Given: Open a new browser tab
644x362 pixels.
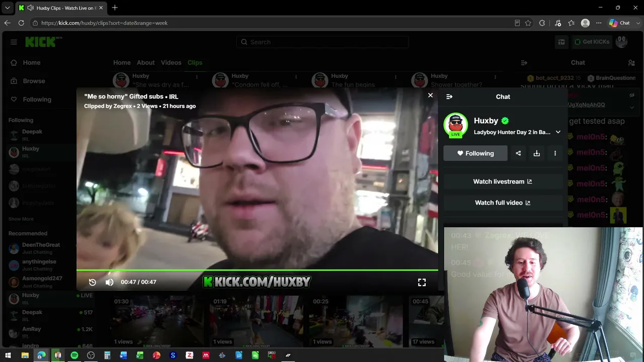Looking at the screenshot, I should pos(115,8).
